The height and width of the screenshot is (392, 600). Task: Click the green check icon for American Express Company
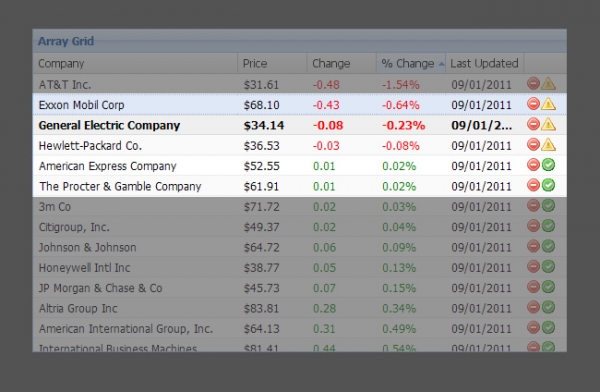[548, 165]
